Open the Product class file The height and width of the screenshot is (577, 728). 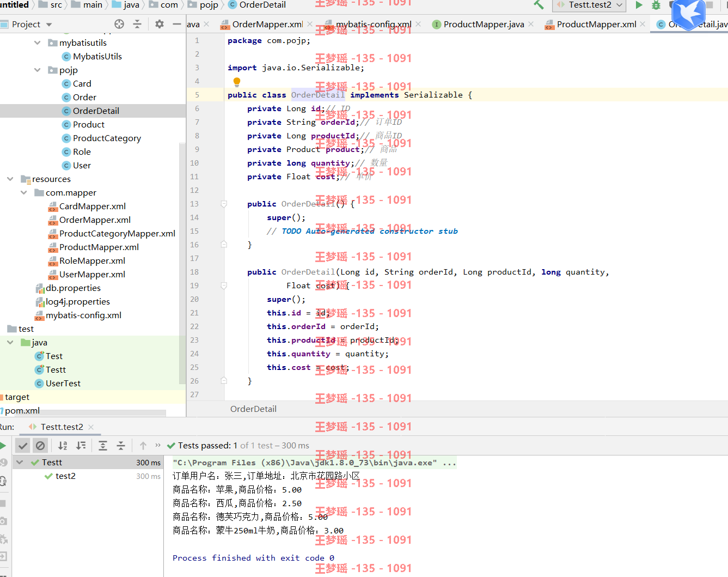pos(83,124)
